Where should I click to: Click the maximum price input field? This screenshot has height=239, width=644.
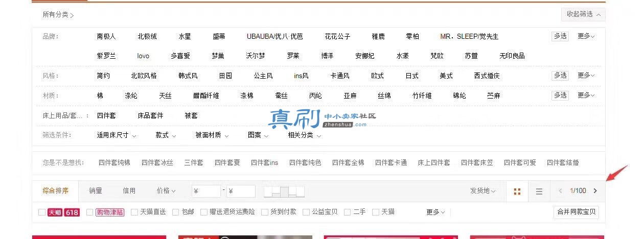[x=241, y=192]
